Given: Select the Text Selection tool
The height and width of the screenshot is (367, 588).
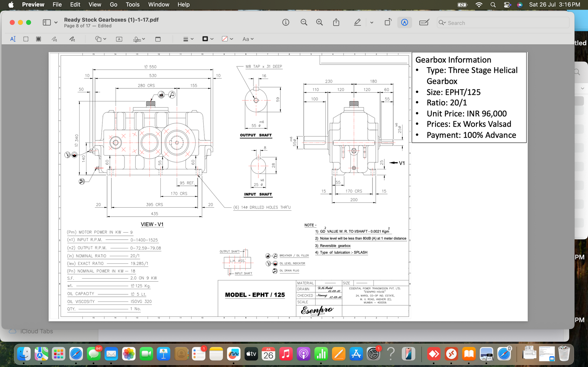Looking at the screenshot, I should (13, 39).
